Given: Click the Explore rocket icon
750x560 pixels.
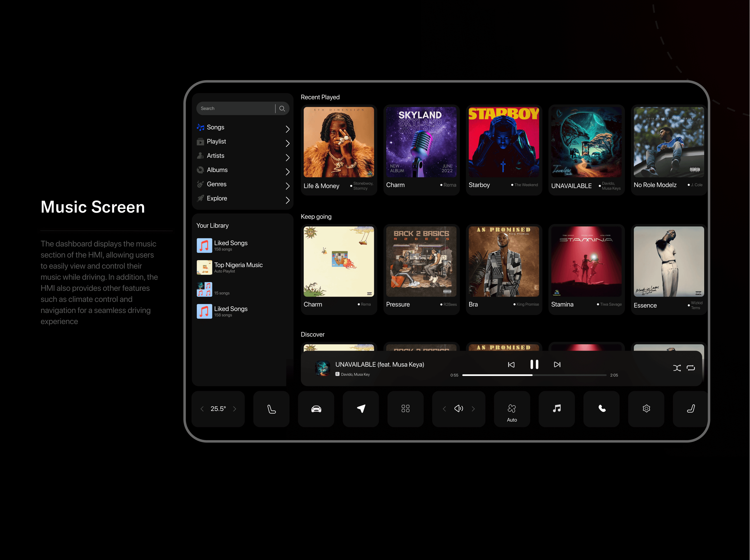Looking at the screenshot, I should pyautogui.click(x=200, y=199).
